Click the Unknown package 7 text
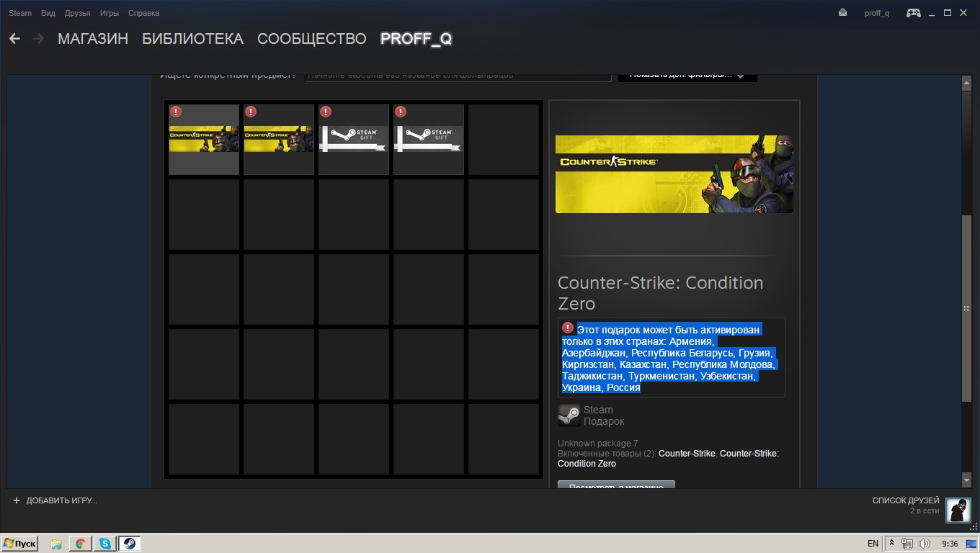This screenshot has width=980, height=553. pos(598,444)
